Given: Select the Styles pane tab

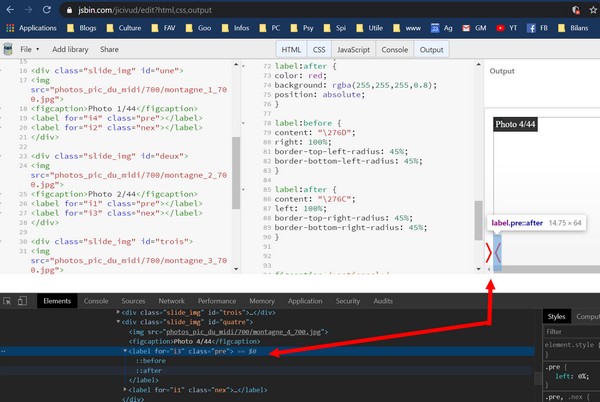Looking at the screenshot, I should click(556, 316).
